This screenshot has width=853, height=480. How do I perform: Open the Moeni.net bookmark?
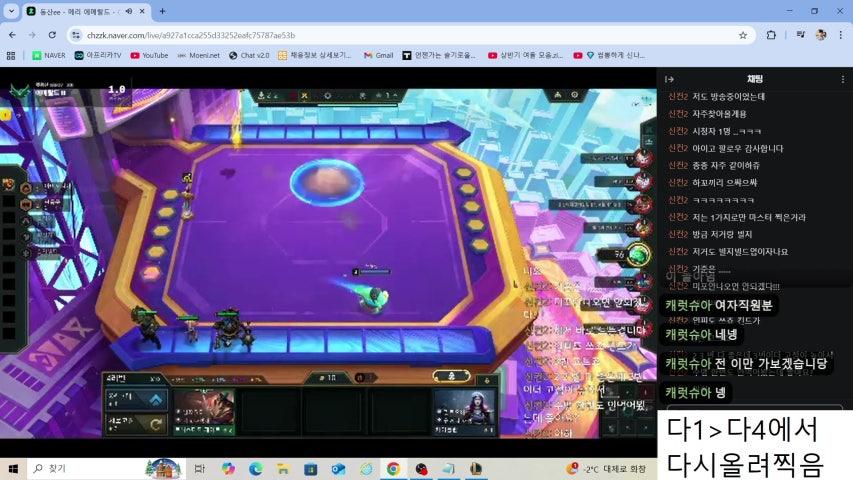pos(199,56)
